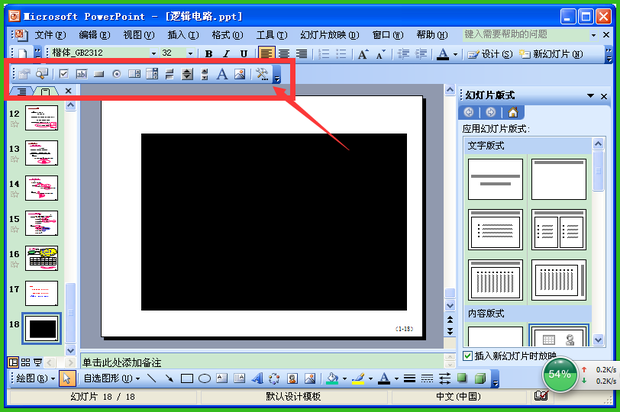Select the Rectangle drawing tool

[x=186, y=379]
